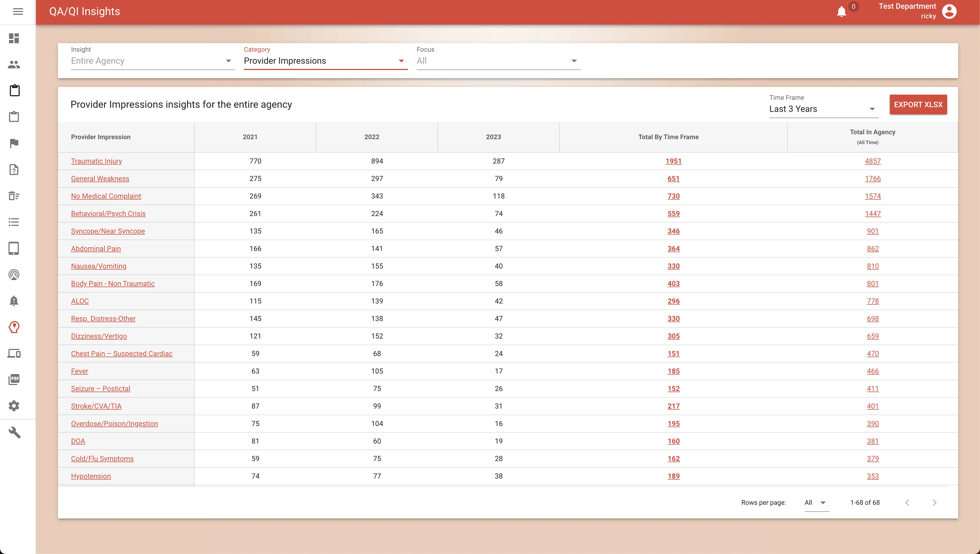
Task: Open the user account avatar icon
Action: click(949, 11)
